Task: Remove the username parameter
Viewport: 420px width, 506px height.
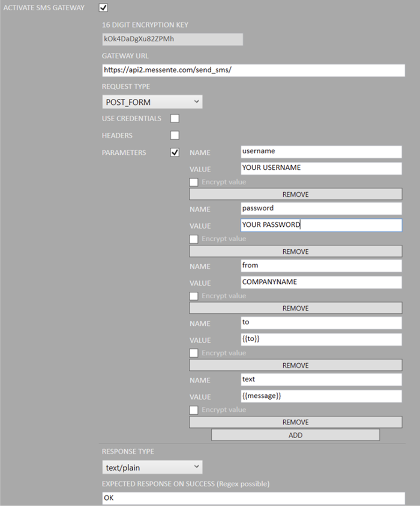Action: (295, 194)
